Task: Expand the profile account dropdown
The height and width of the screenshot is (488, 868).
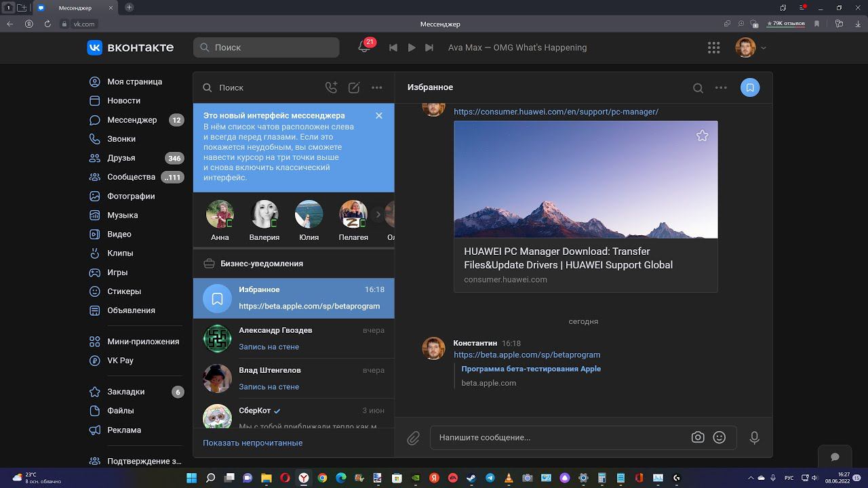Action: pos(764,47)
